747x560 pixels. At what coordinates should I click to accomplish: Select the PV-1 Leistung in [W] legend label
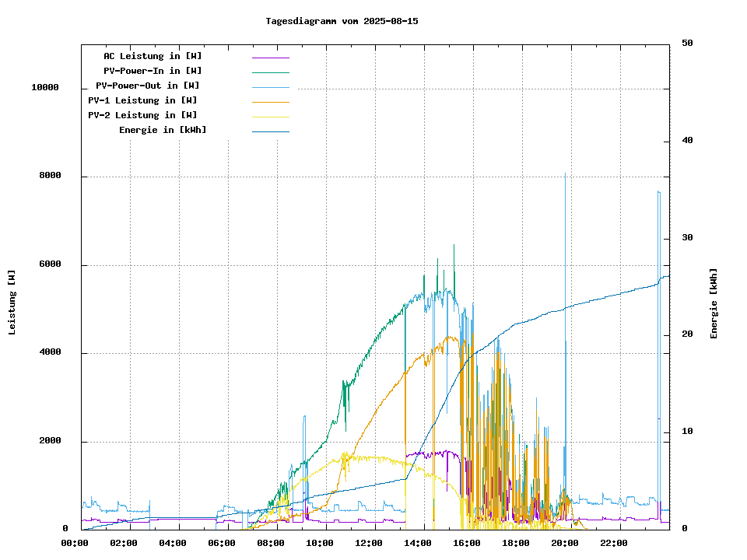[x=142, y=100]
